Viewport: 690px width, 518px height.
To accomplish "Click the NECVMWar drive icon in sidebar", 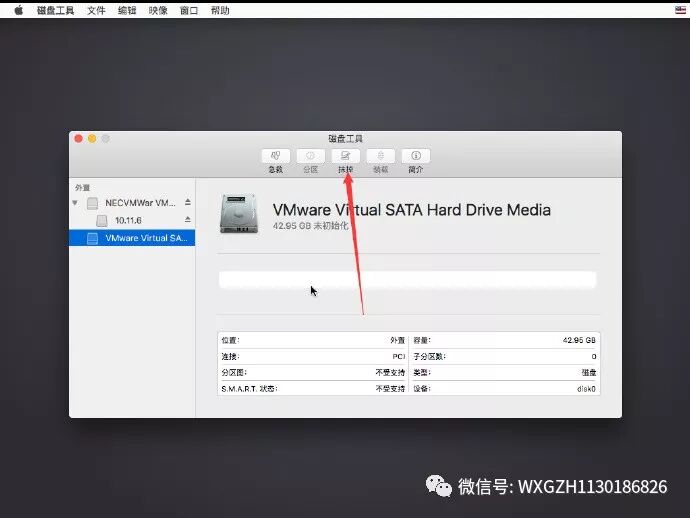I will pos(92,203).
